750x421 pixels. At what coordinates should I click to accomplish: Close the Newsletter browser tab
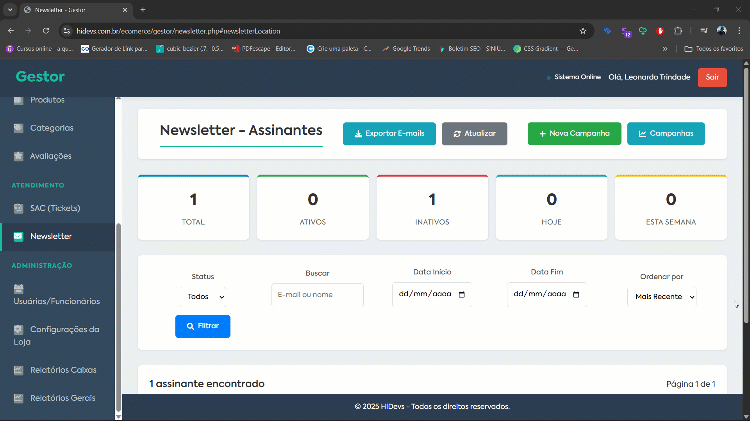(125, 10)
